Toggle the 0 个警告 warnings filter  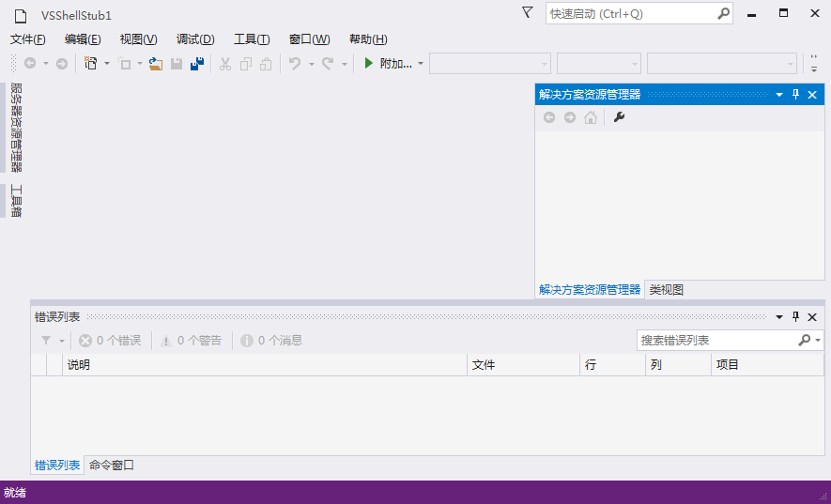tap(191, 341)
